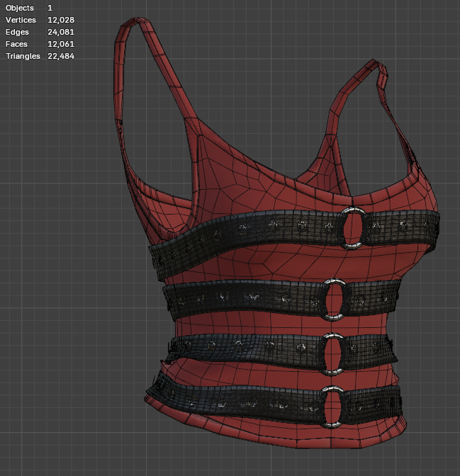Screen dimensions: 460x476
Task: Click the Faces label in statistics overlay
Action: [16, 45]
